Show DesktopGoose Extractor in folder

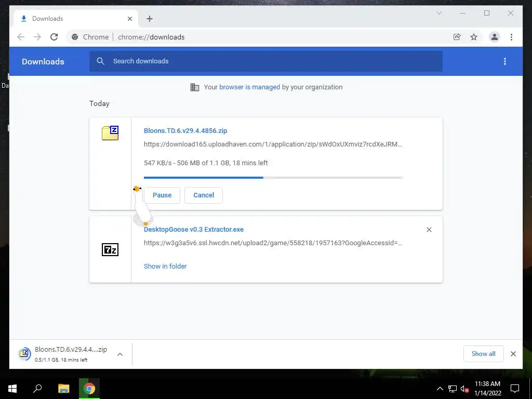tap(165, 267)
